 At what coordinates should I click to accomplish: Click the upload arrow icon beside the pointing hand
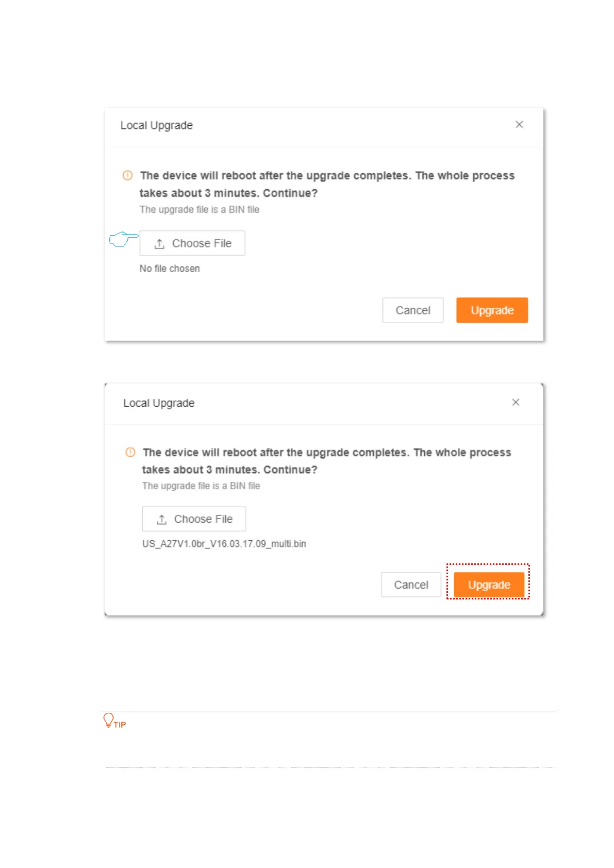pos(159,244)
